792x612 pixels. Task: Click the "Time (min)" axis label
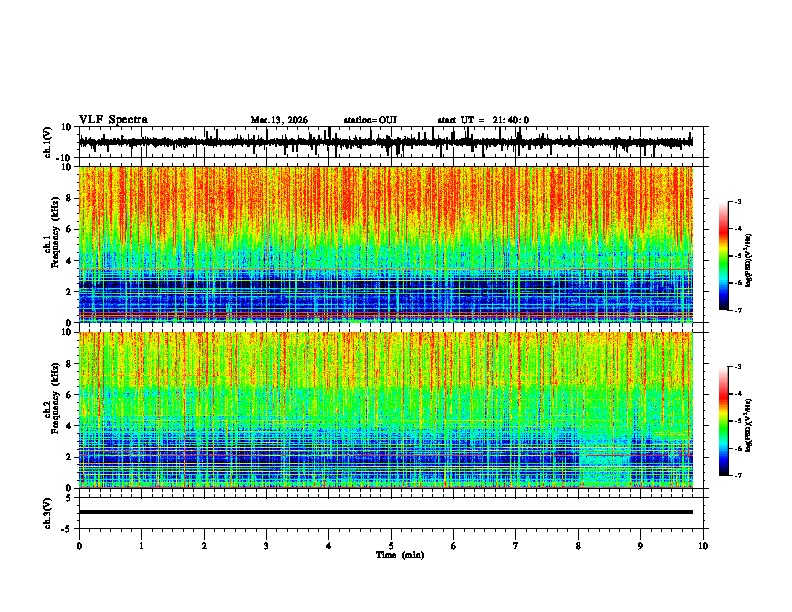[400, 555]
